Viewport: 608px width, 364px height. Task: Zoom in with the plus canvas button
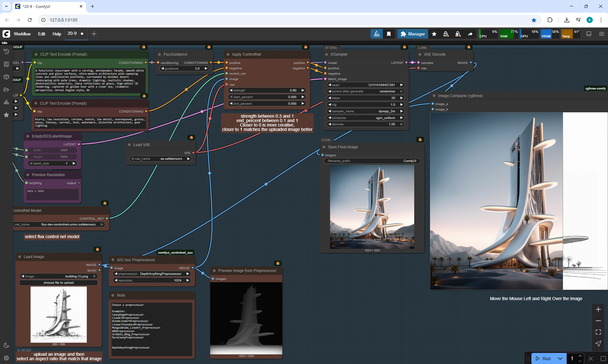click(598, 309)
